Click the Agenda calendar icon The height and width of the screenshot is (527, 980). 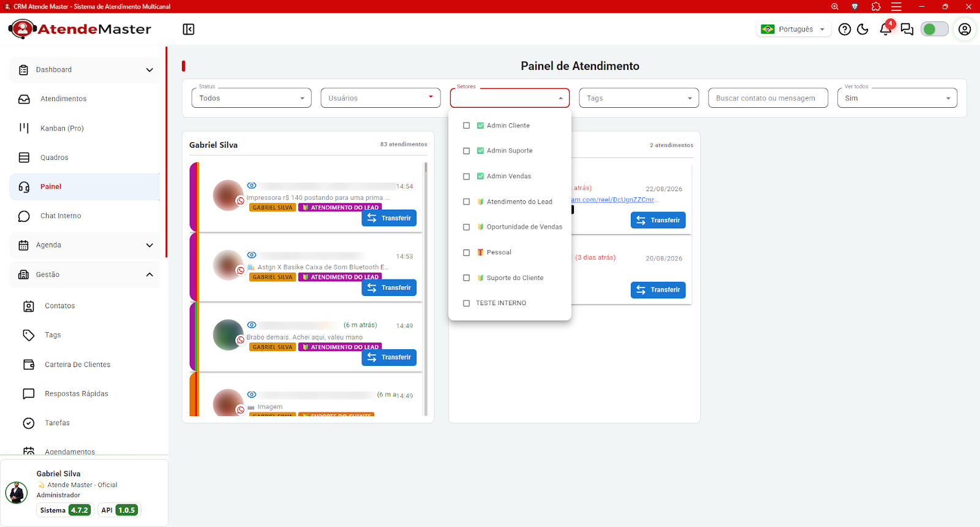(23, 245)
